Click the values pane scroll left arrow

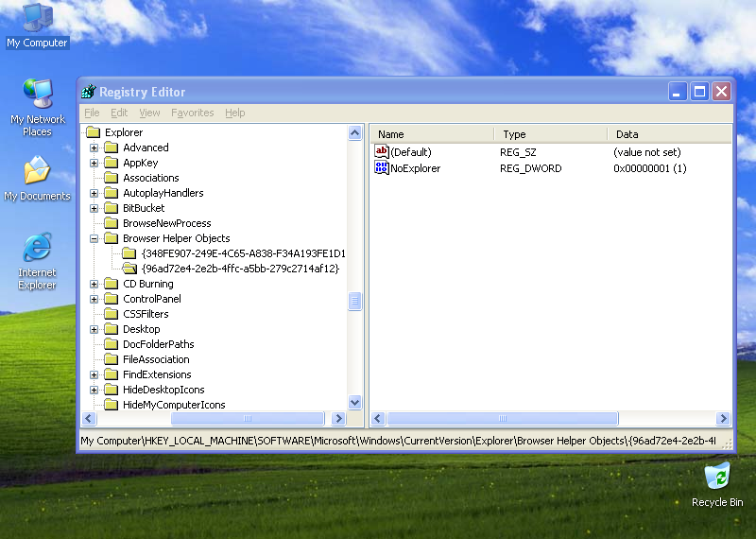click(378, 418)
